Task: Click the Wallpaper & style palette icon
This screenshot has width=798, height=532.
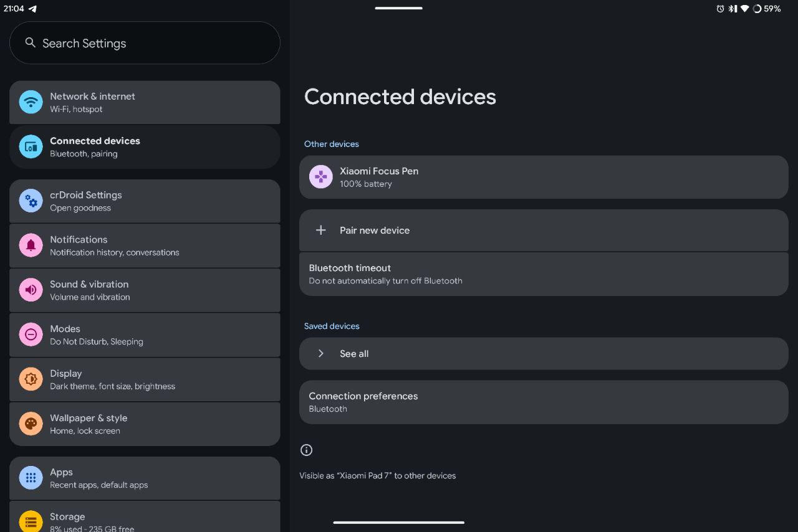Action: click(x=31, y=424)
